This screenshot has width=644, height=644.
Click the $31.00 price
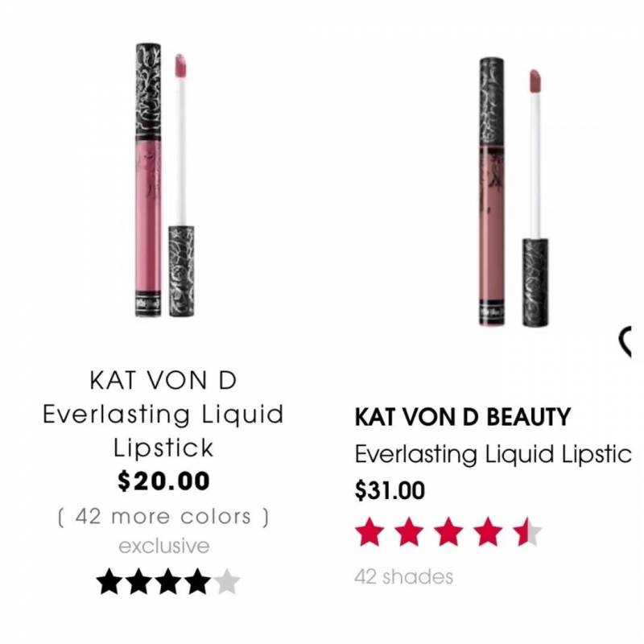click(390, 490)
